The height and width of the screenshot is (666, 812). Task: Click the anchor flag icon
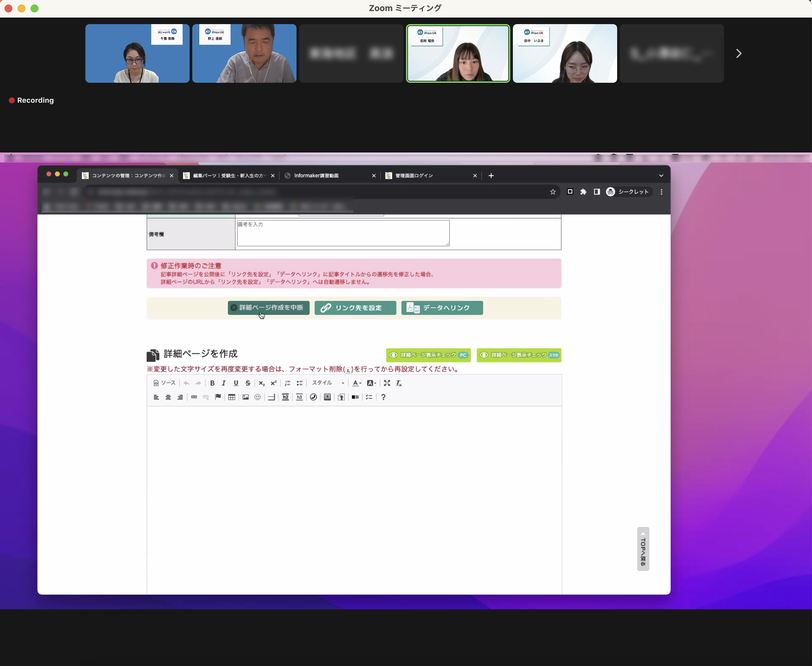pyautogui.click(x=218, y=397)
